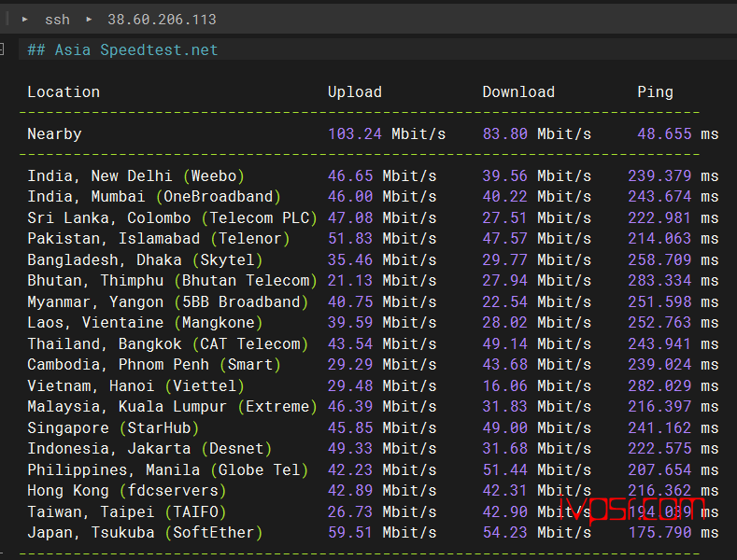Select 'Singapore (StarHub)' row
Image resolution: width=737 pixels, height=560 pixels.
coord(373,427)
